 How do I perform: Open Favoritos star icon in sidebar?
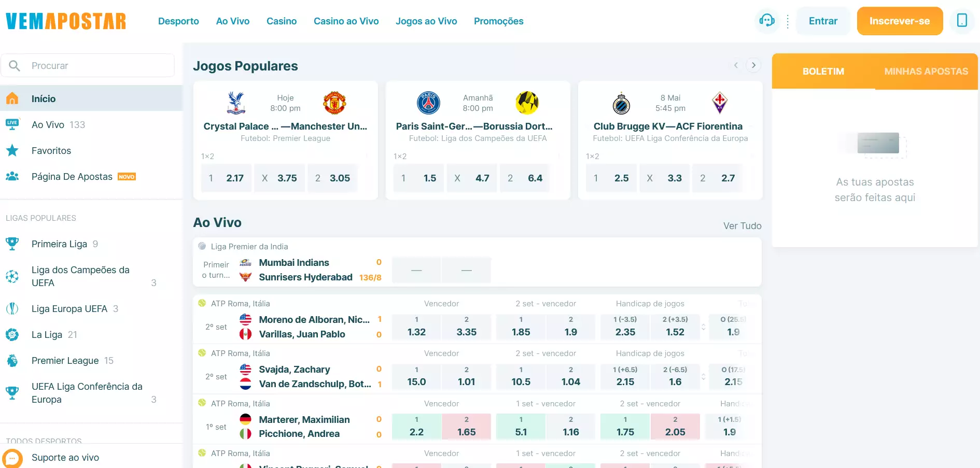(x=12, y=151)
